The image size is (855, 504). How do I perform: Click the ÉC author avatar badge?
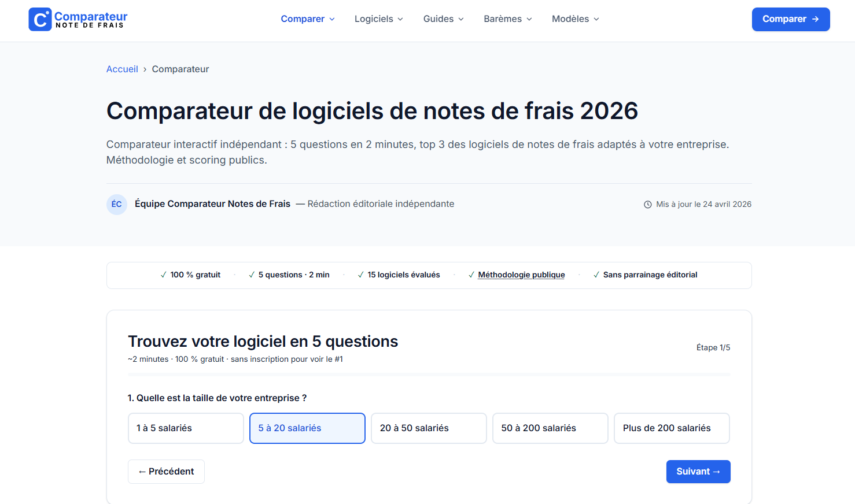tap(117, 204)
